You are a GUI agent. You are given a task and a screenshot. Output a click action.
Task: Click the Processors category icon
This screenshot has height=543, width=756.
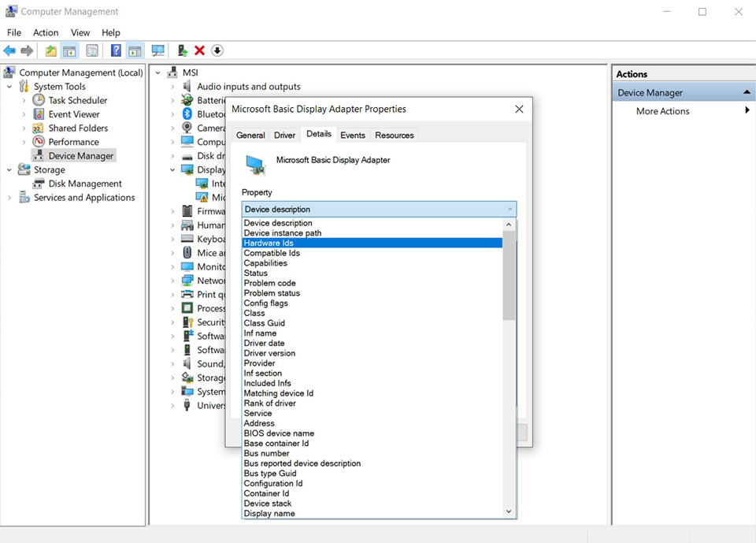(x=187, y=308)
